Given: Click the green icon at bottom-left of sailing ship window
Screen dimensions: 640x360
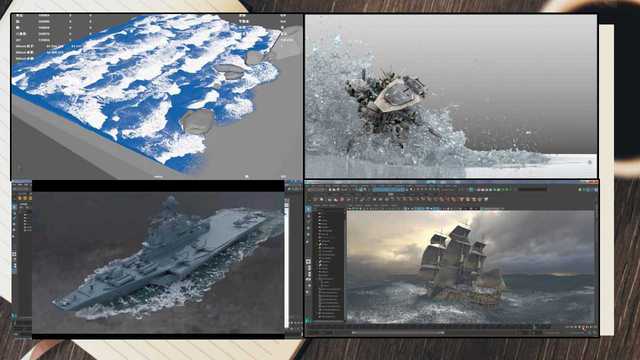Looking at the screenshot, I should pyautogui.click(x=309, y=321).
